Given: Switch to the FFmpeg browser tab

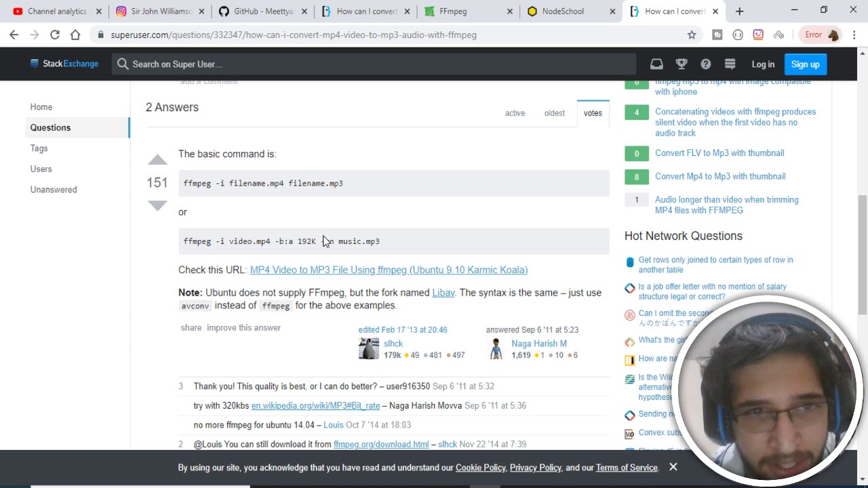Looking at the screenshot, I should [x=452, y=12].
